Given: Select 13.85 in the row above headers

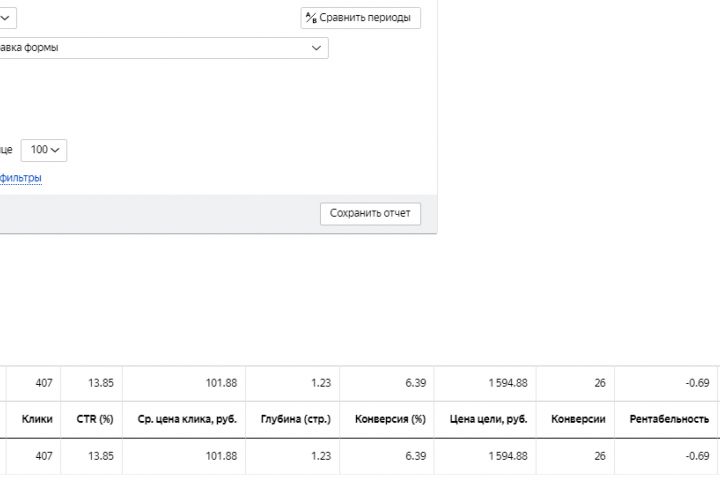Looking at the screenshot, I should coord(101,383).
